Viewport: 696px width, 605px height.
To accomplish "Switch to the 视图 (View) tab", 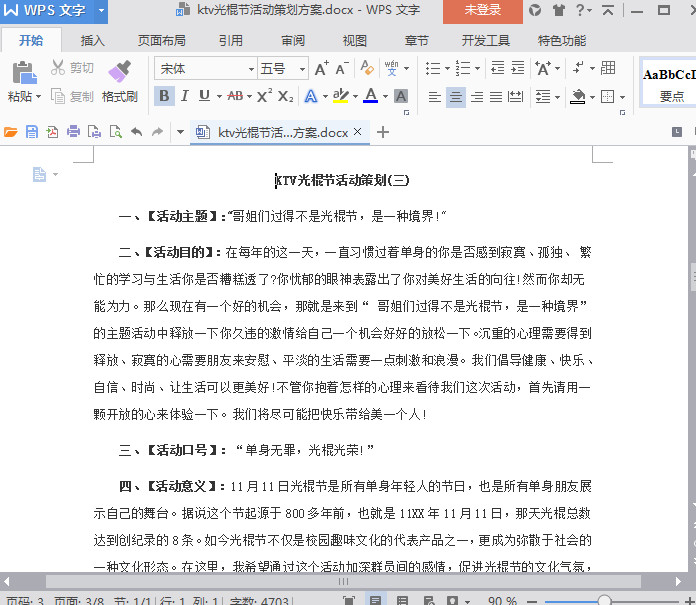I will (x=355, y=41).
